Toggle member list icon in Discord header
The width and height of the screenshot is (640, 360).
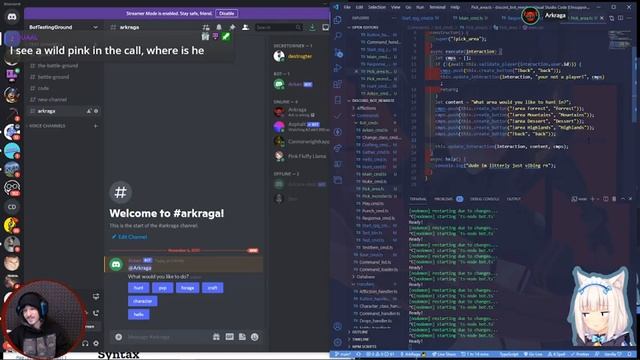(245, 27)
